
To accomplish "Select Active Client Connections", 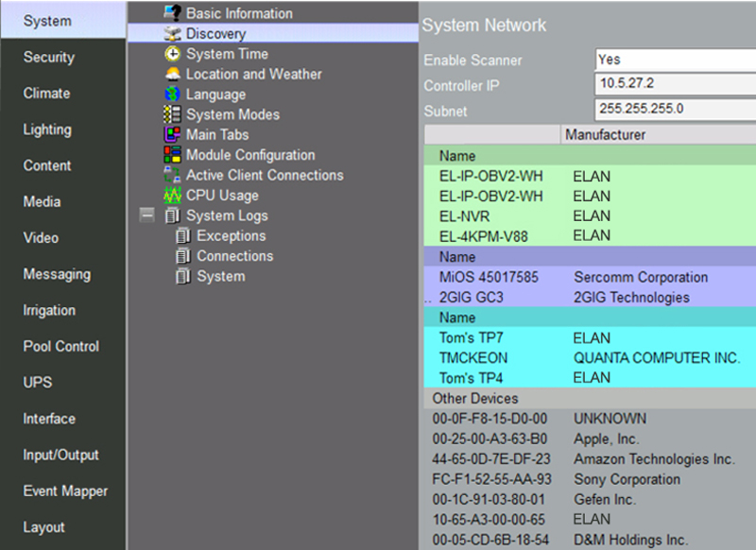I will click(x=265, y=175).
